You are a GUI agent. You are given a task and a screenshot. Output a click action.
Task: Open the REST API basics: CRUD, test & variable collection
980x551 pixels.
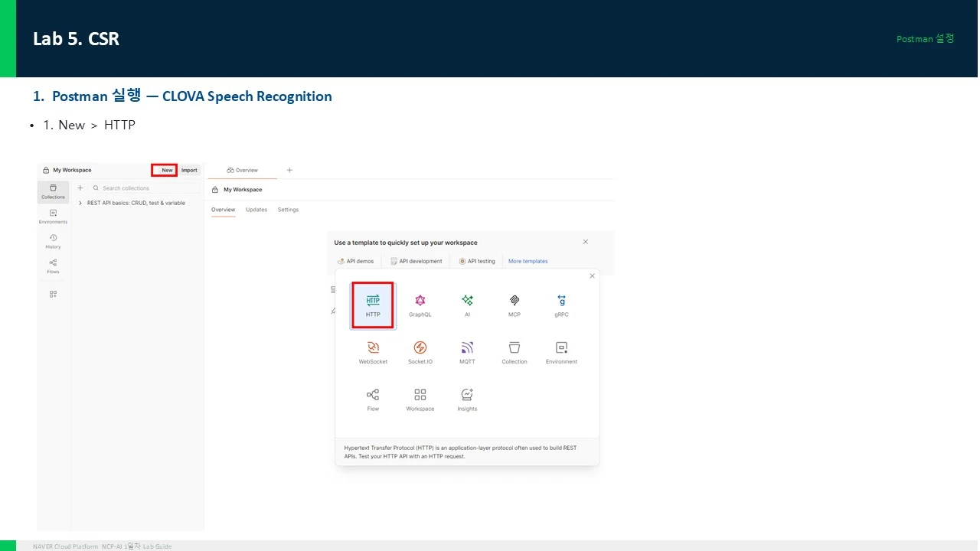coord(136,203)
